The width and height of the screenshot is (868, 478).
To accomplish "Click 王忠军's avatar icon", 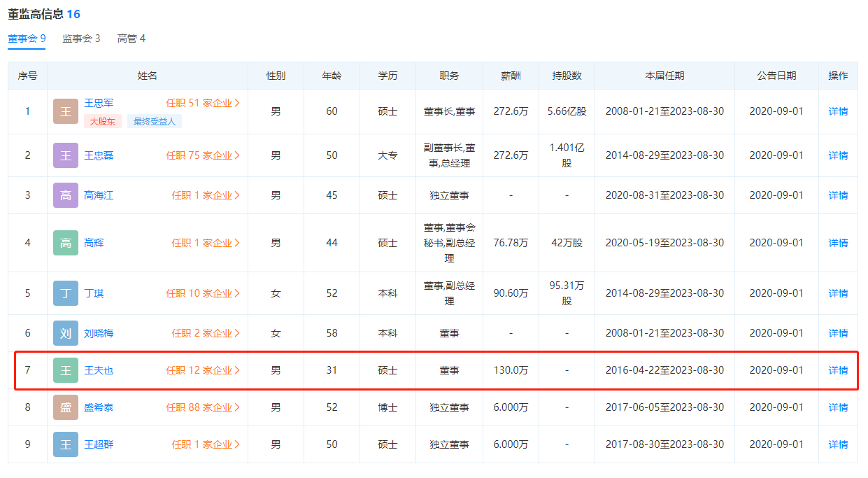I will (x=66, y=111).
